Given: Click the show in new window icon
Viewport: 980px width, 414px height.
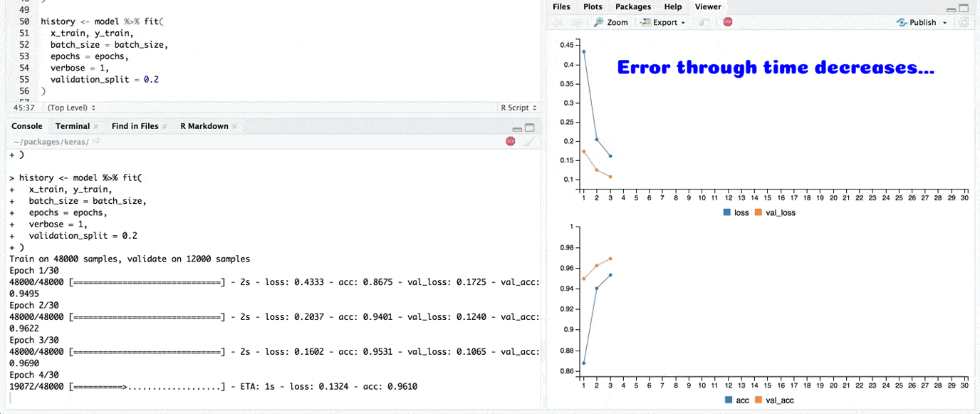Looking at the screenshot, I should click(x=703, y=22).
